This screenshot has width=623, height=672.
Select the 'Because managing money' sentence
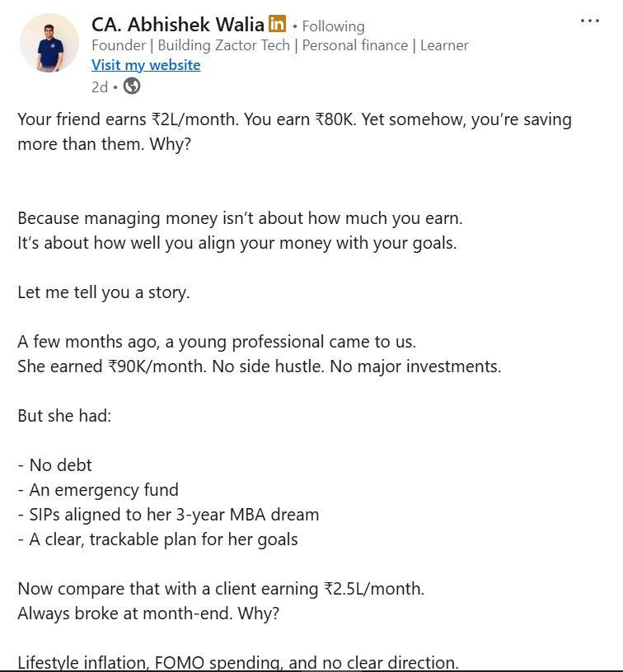click(240, 218)
